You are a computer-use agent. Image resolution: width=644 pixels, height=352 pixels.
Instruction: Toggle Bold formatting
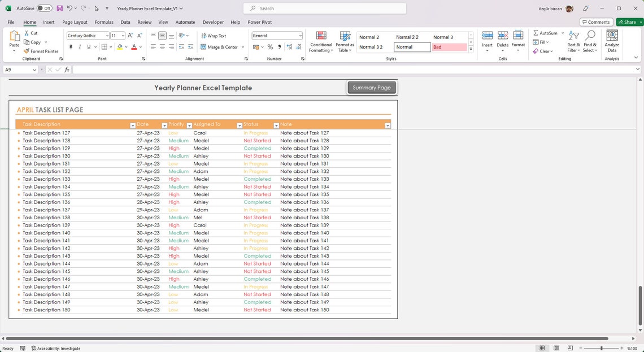71,46
